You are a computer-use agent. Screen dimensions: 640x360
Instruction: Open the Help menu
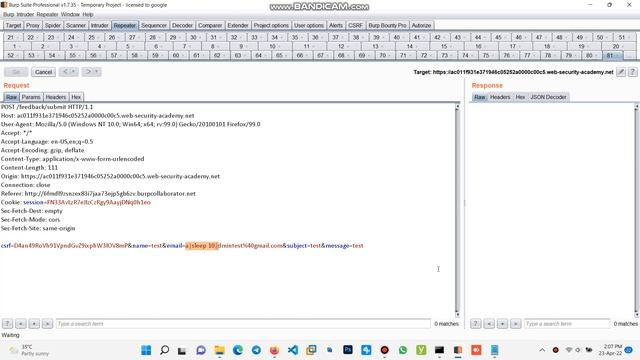point(88,14)
